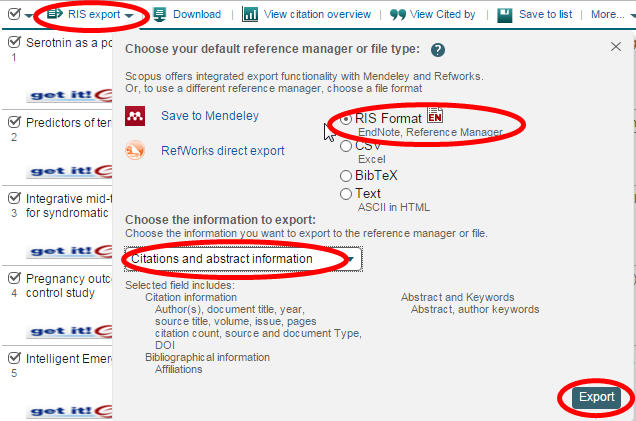Viewport: 636px width, 421px height.
Task: Open the More... menu
Action: [x=608, y=15]
